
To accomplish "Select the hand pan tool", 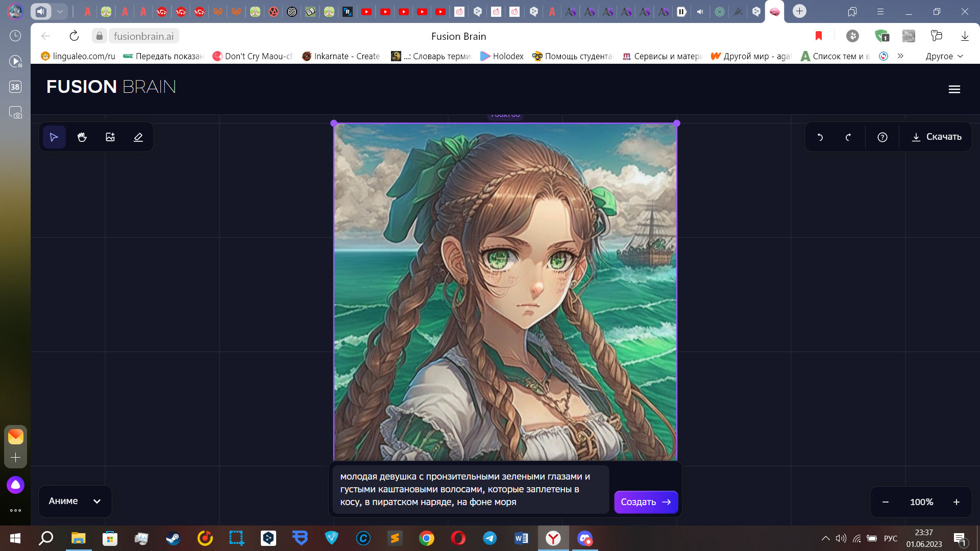I will pyautogui.click(x=82, y=137).
